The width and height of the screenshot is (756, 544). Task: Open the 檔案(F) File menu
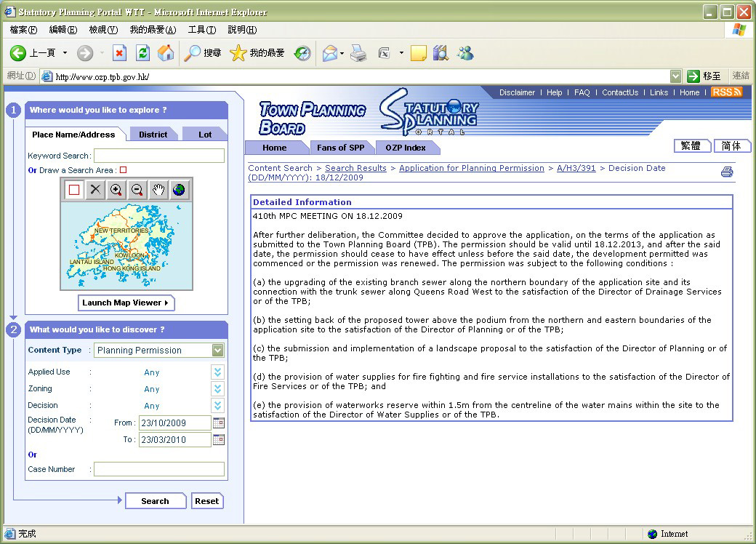pyautogui.click(x=23, y=30)
